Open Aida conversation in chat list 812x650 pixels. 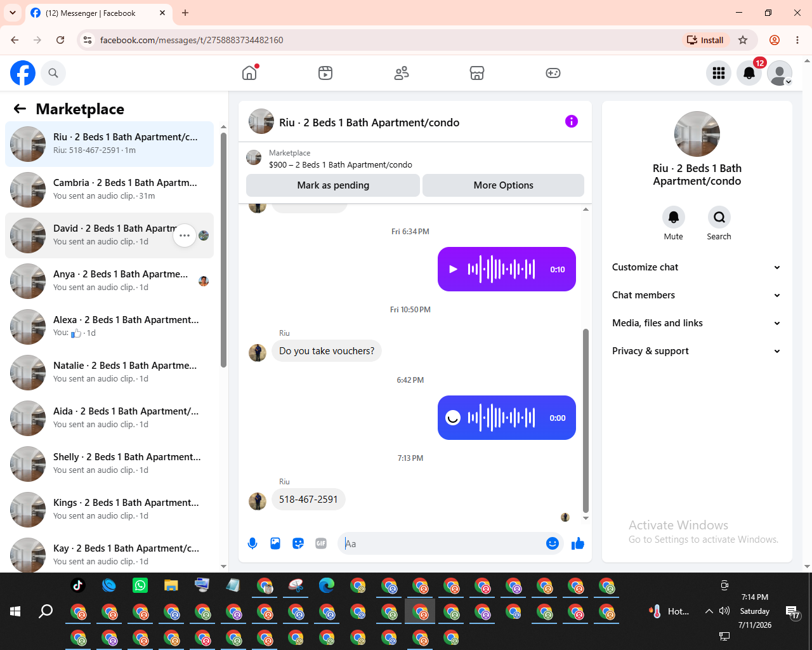coord(110,418)
